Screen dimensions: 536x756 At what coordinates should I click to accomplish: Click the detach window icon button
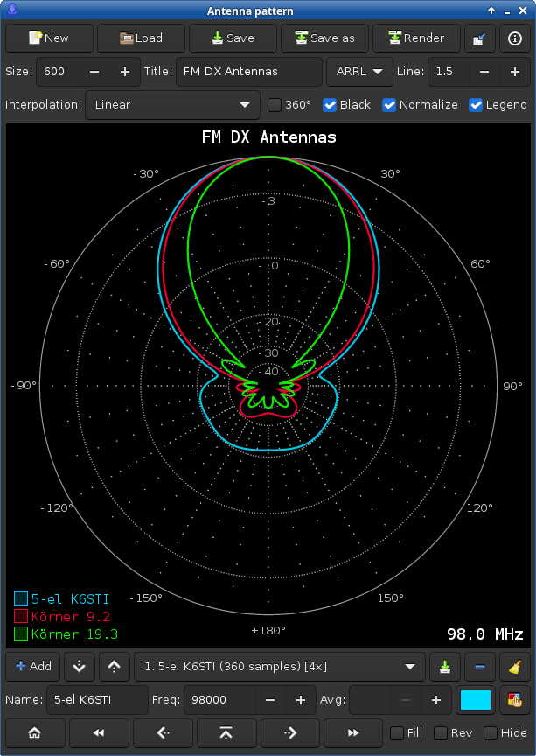click(x=480, y=38)
